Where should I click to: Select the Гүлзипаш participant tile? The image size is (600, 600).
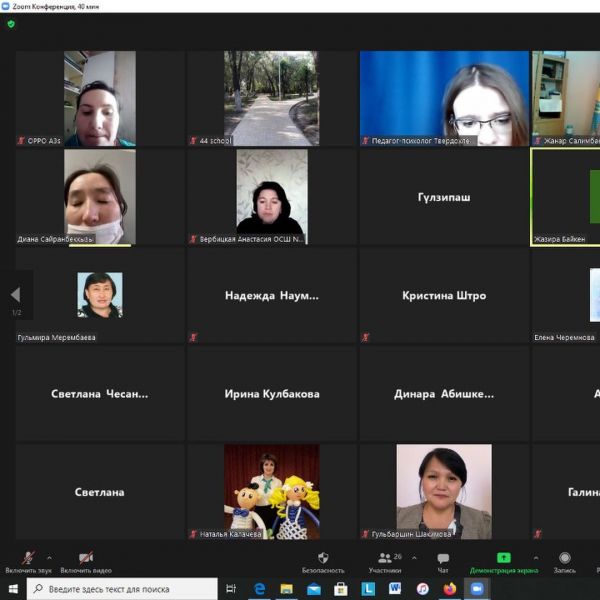[x=444, y=197]
